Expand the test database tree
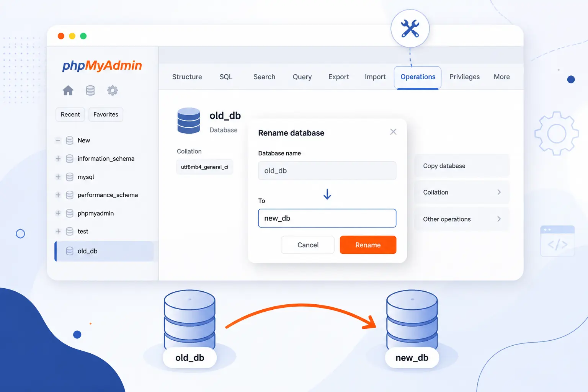The height and width of the screenshot is (392, 588). tap(58, 231)
